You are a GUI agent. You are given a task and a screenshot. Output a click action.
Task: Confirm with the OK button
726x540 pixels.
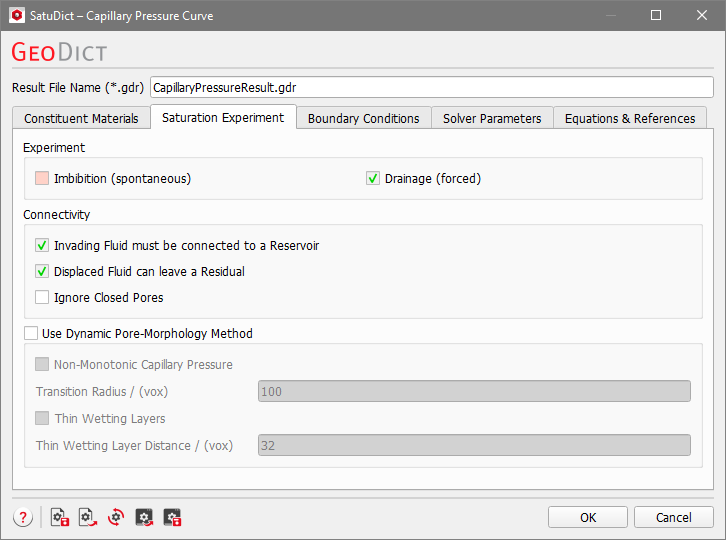click(x=588, y=517)
